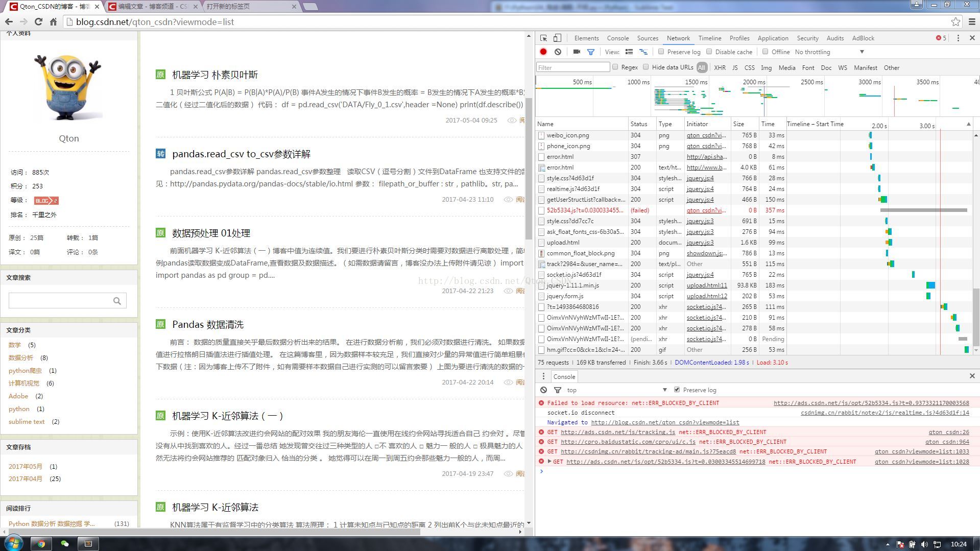This screenshot has width=980, height=551.
Task: Click the browser forward arrow
Action: click(x=23, y=21)
